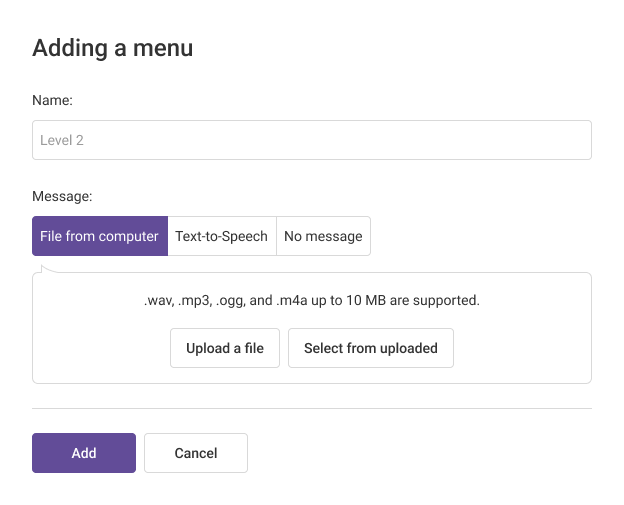Screen dimensions: 624x505
Task: Click the Level 2 placeholder text
Action: (x=62, y=140)
